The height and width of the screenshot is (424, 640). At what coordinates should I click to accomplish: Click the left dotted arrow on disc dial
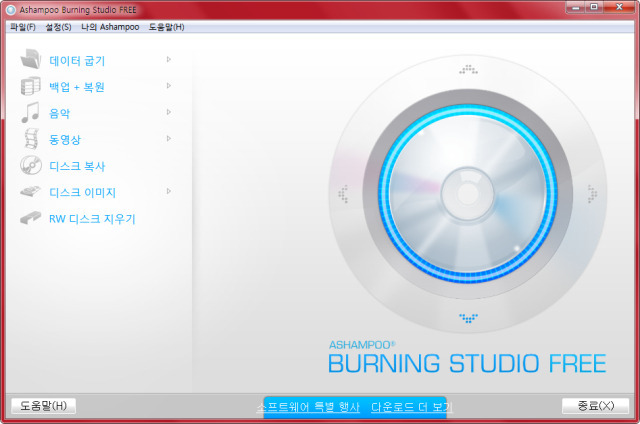coord(343,194)
